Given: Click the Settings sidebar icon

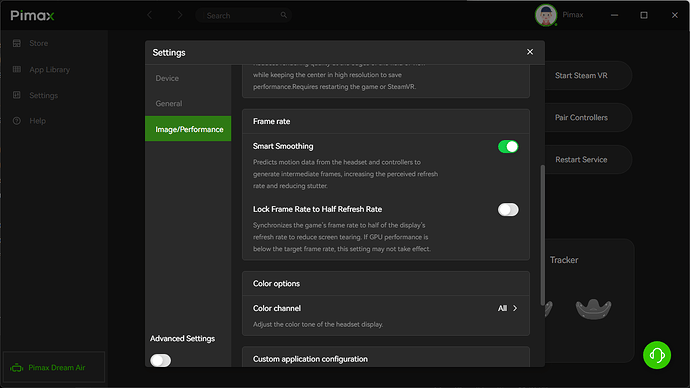Looking at the screenshot, I should point(17,95).
